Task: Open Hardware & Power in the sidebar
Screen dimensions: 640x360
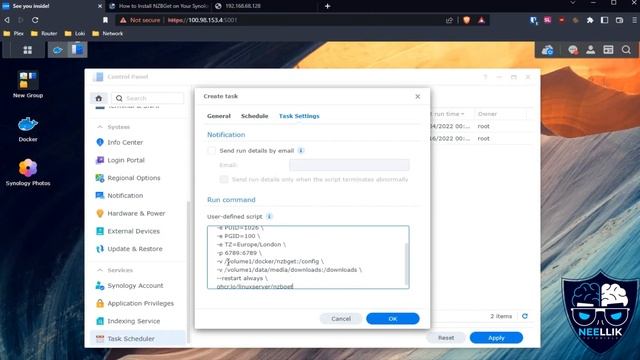Action: tap(136, 213)
